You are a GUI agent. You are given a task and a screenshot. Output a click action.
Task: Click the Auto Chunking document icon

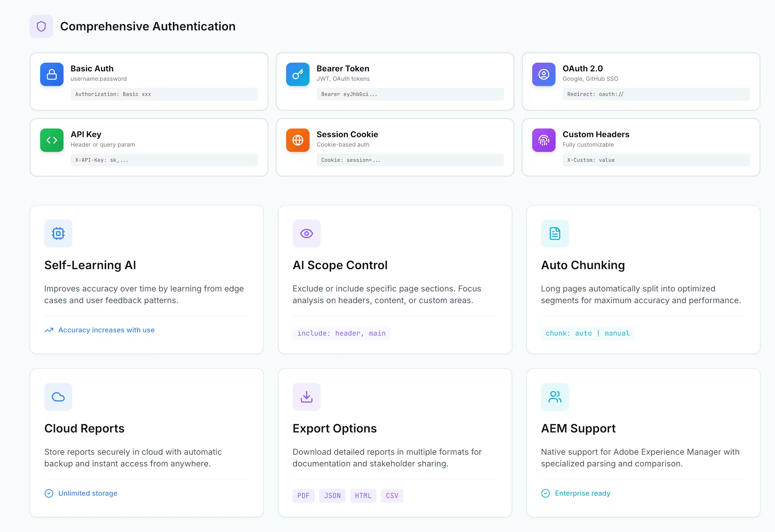click(x=555, y=233)
